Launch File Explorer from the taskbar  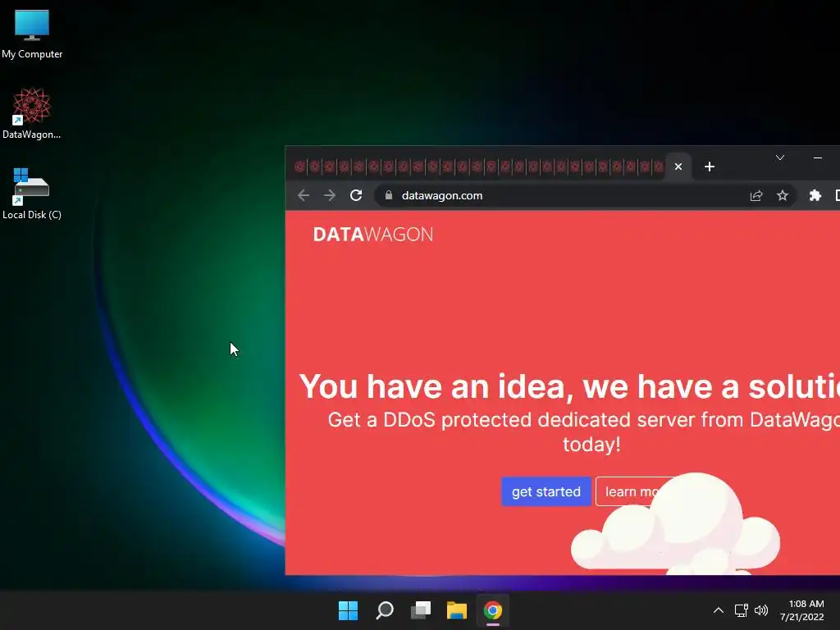(x=457, y=610)
